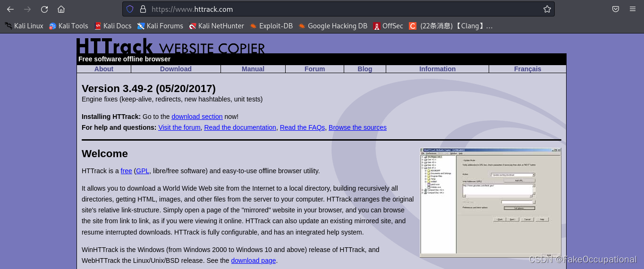The image size is (644, 269).
Task: Open the Exploit-DB bookmark
Action: pyautogui.click(x=271, y=26)
